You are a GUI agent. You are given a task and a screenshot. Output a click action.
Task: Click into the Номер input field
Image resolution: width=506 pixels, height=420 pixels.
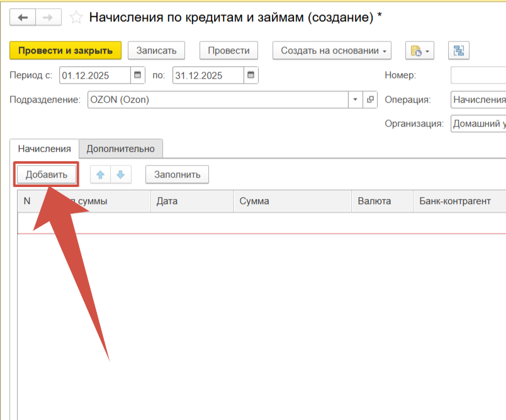(x=478, y=76)
